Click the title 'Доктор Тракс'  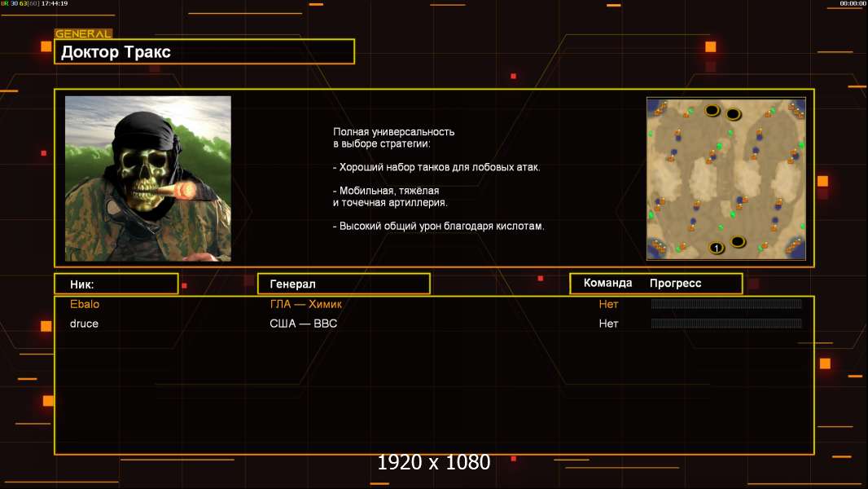tap(116, 52)
